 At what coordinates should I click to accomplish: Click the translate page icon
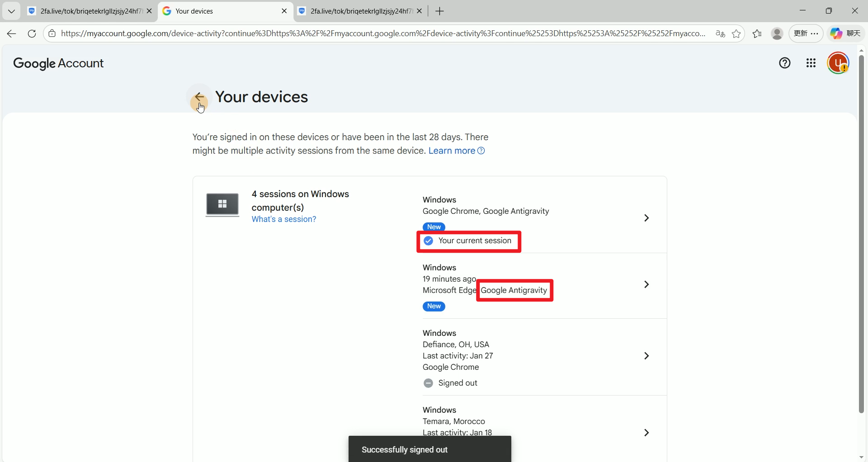720,33
